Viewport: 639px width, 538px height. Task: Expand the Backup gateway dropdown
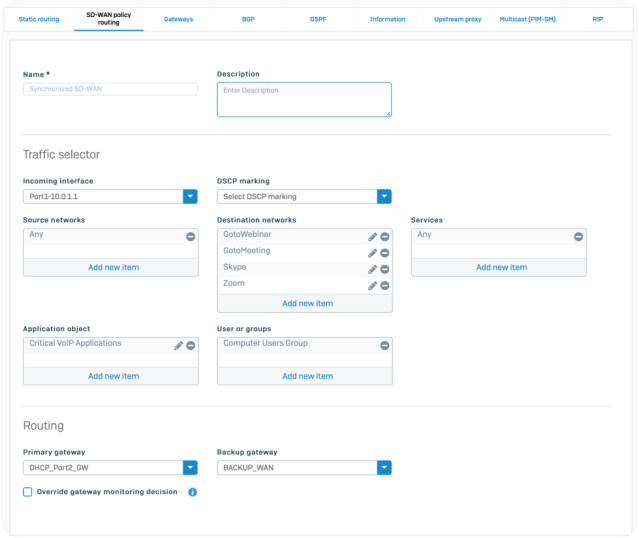[384, 467]
